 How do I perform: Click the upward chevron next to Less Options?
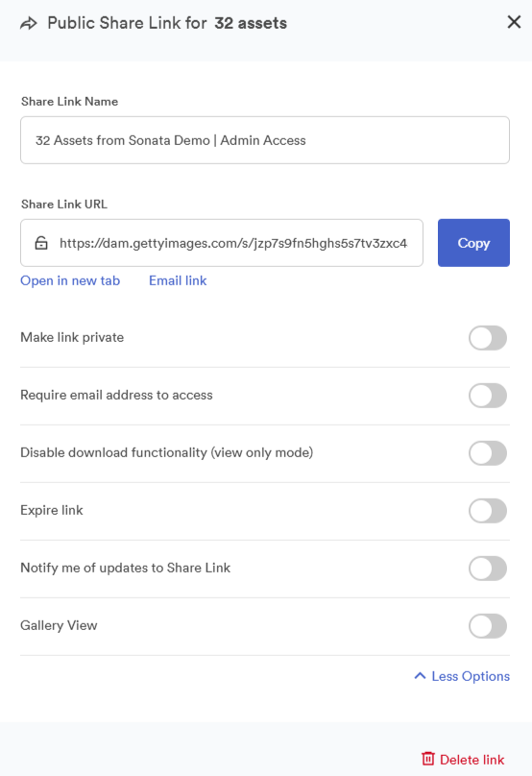[x=420, y=675]
